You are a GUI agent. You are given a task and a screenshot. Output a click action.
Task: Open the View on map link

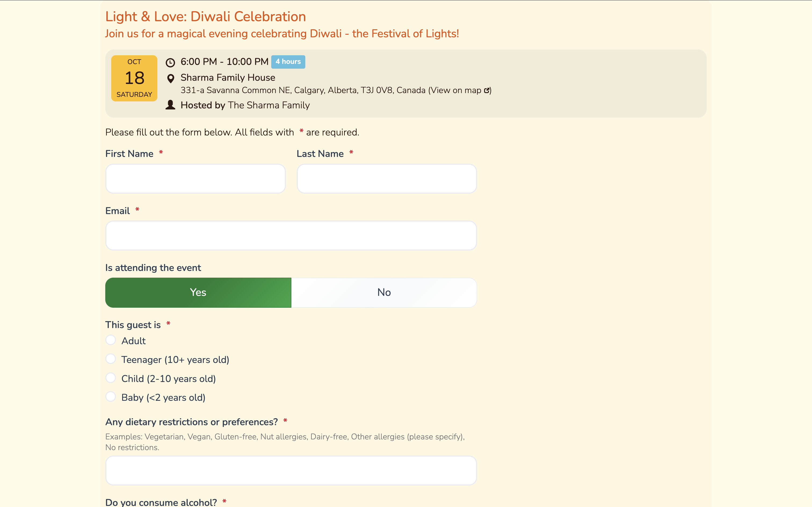pyautogui.click(x=456, y=90)
